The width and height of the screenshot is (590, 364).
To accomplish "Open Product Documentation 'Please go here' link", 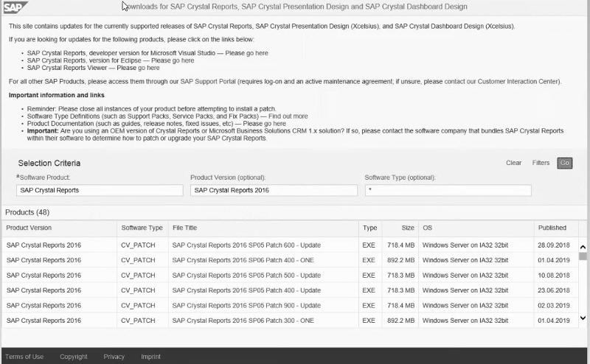I will tap(264, 123).
